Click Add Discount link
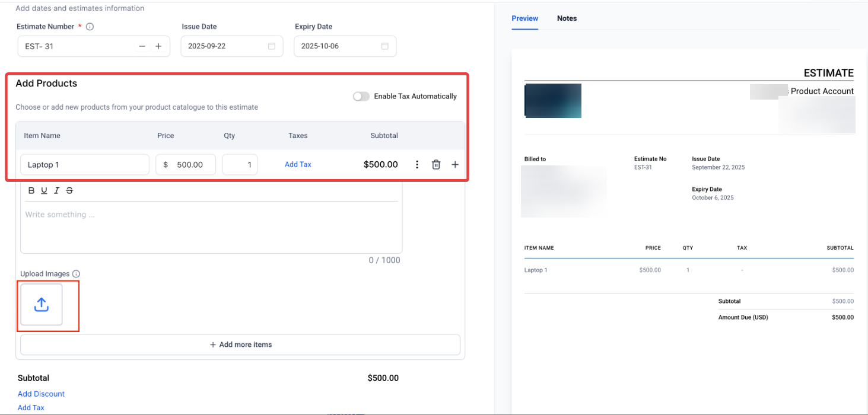This screenshot has height=415, width=868. [x=41, y=394]
